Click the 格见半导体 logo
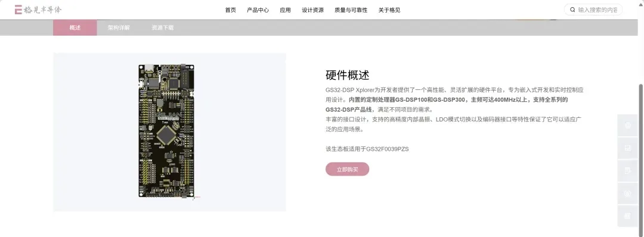This screenshot has height=237, width=644. [38, 10]
